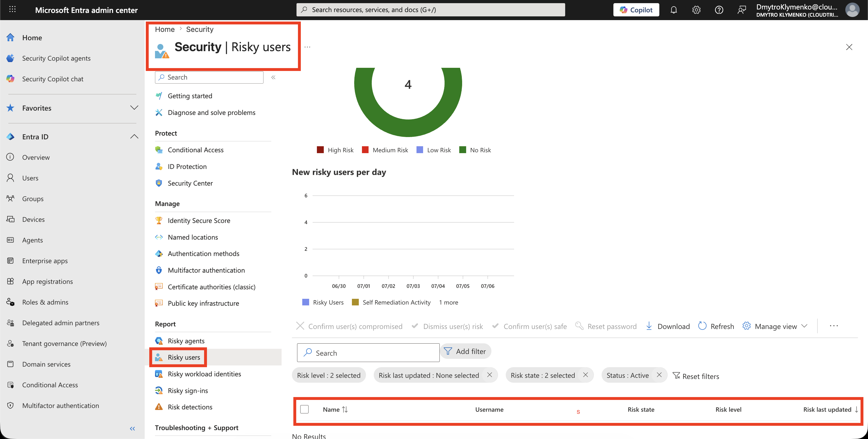Expand the Favorites section

click(134, 108)
